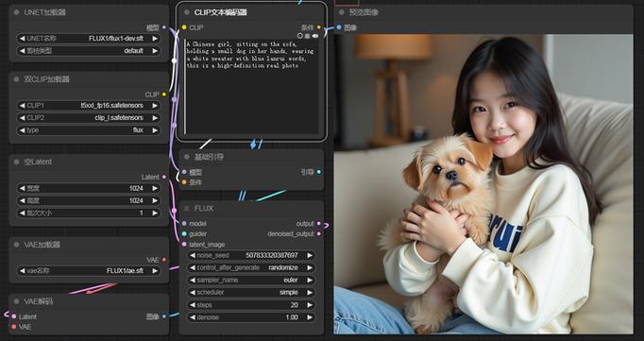Increase 批次大小 with its right arrow
The height and width of the screenshot is (341, 644).
click(x=155, y=213)
